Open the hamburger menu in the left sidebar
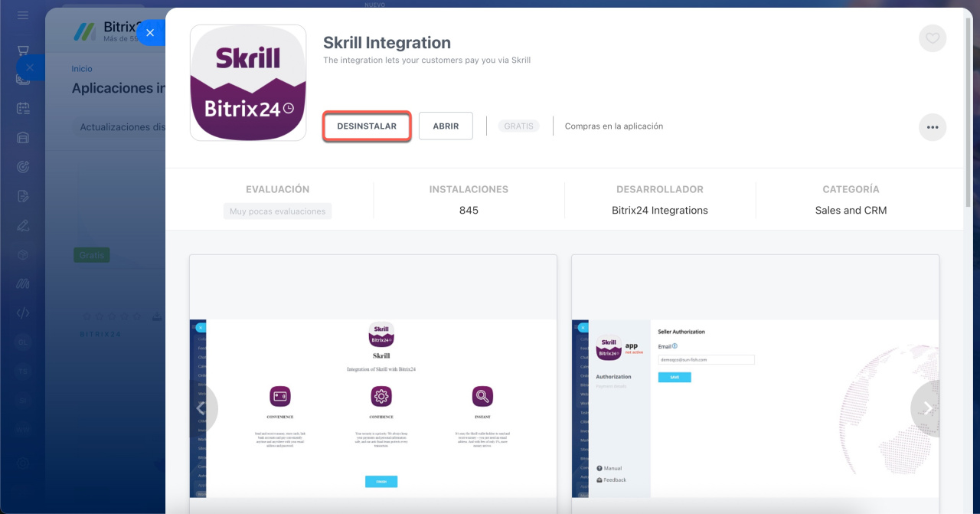980x514 pixels. click(23, 15)
